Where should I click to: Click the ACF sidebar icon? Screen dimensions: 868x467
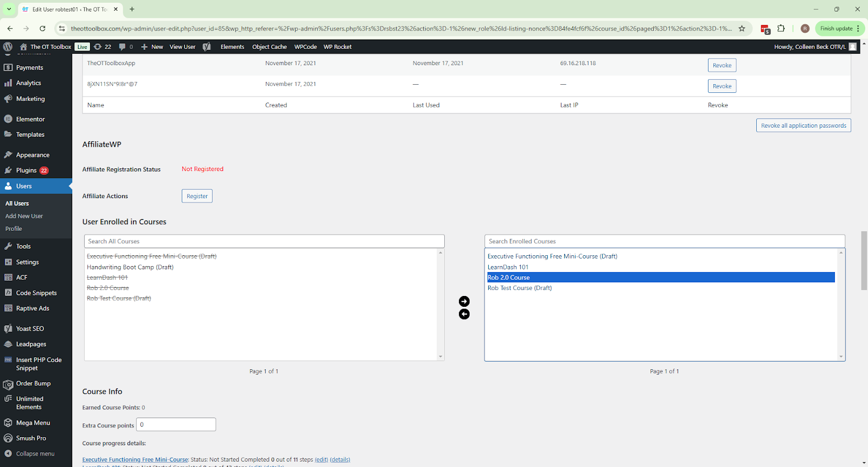click(8, 277)
